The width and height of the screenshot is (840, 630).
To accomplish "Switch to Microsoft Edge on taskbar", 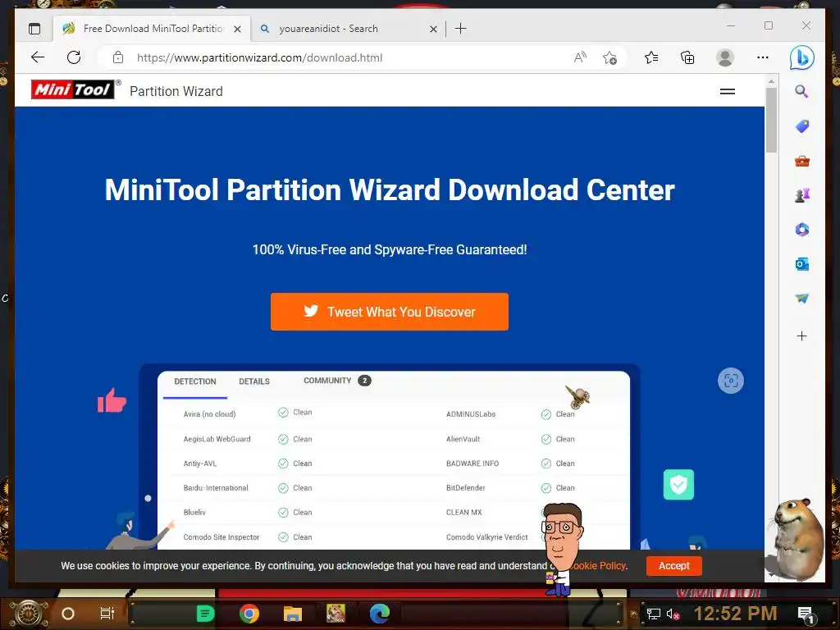I will pos(380,614).
